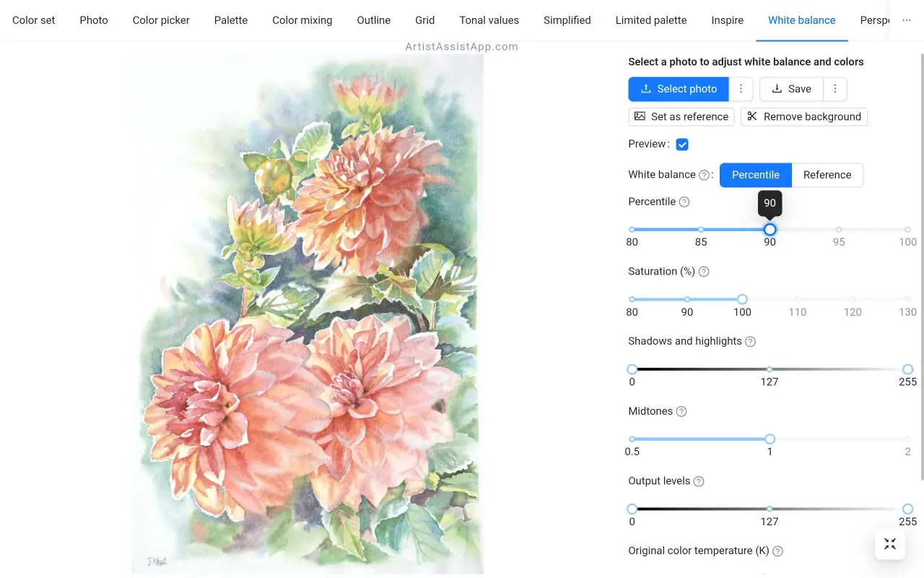The height and width of the screenshot is (578, 924).
Task: Click the Original color temperature help icon
Action: pos(777,551)
